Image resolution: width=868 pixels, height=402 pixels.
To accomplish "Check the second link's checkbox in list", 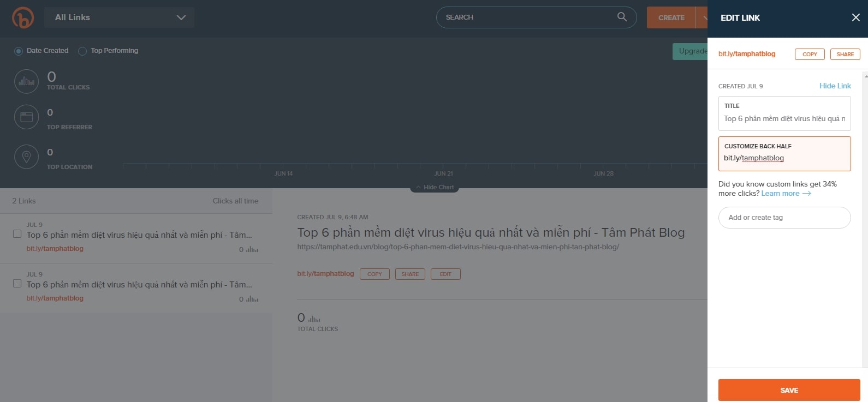I will pos(17,283).
